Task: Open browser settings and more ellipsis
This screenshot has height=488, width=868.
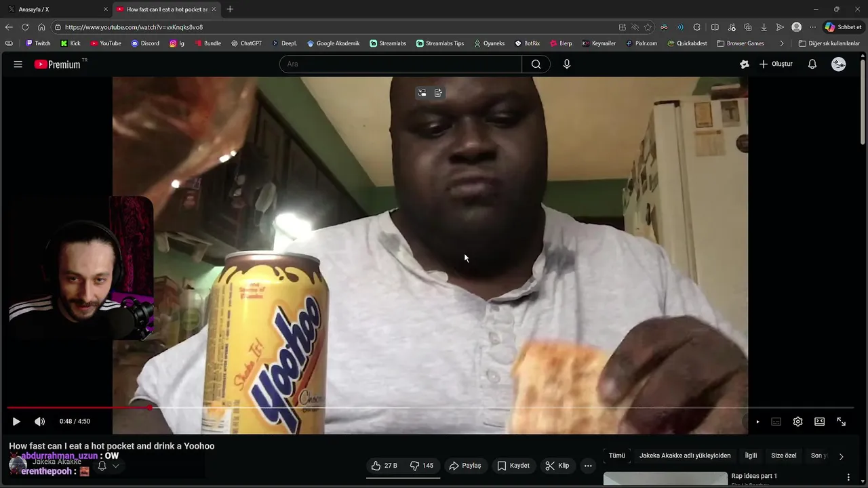Action: pyautogui.click(x=813, y=27)
